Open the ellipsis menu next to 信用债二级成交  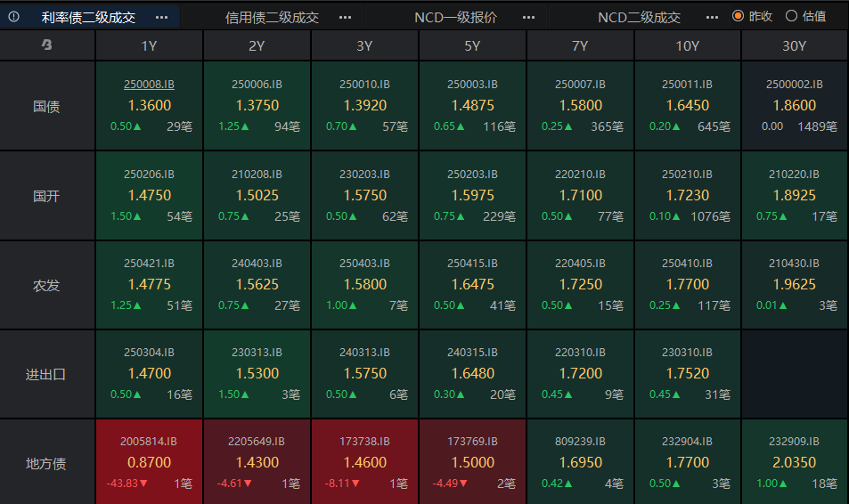point(345,17)
